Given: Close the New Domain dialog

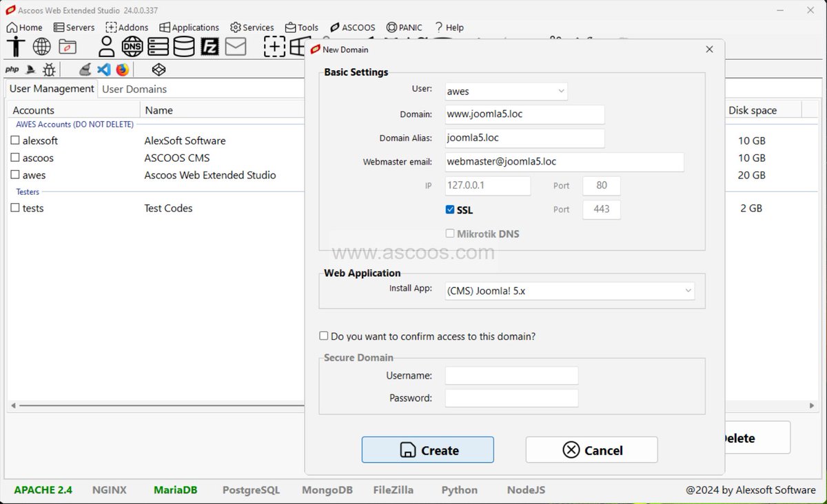Looking at the screenshot, I should (x=709, y=50).
